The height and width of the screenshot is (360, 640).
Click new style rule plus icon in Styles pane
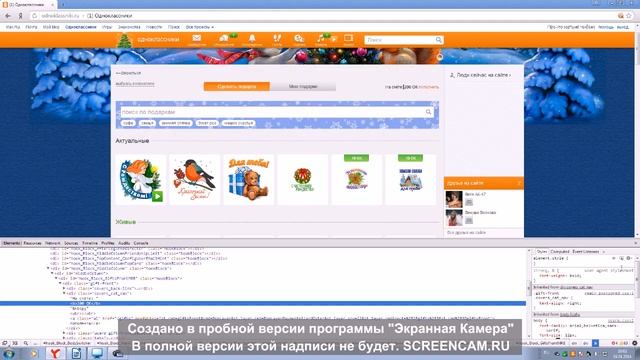coord(613,258)
